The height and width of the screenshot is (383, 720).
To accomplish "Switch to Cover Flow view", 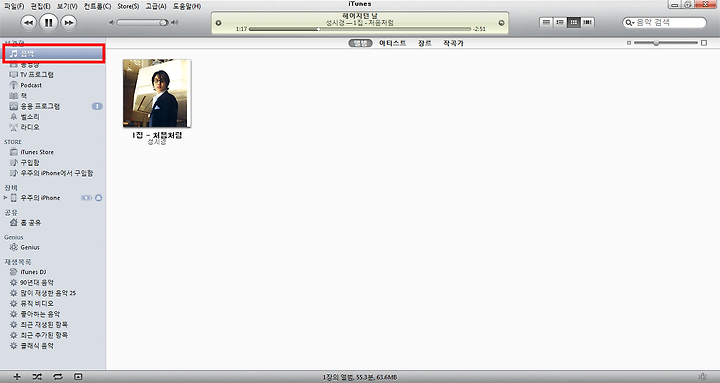I will (x=588, y=22).
